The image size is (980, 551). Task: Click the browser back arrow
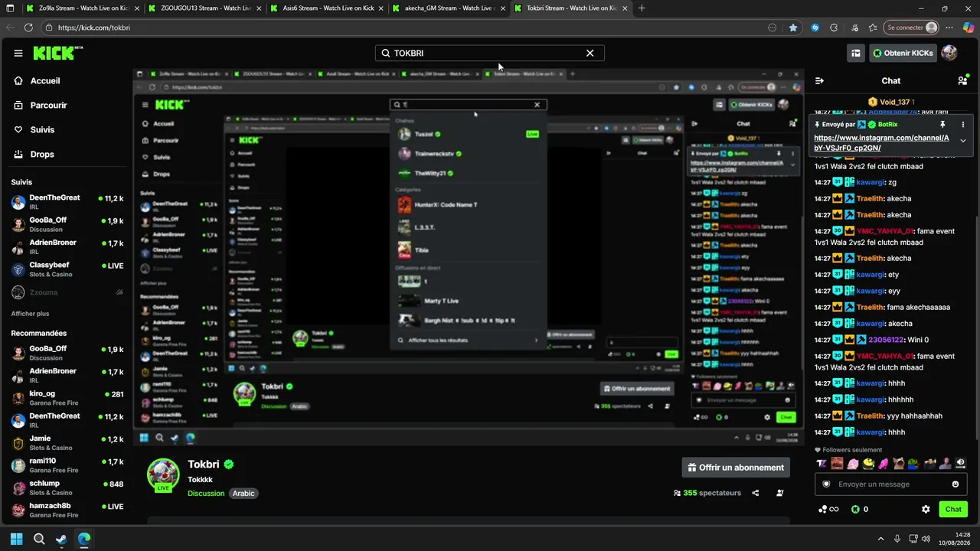(10, 28)
